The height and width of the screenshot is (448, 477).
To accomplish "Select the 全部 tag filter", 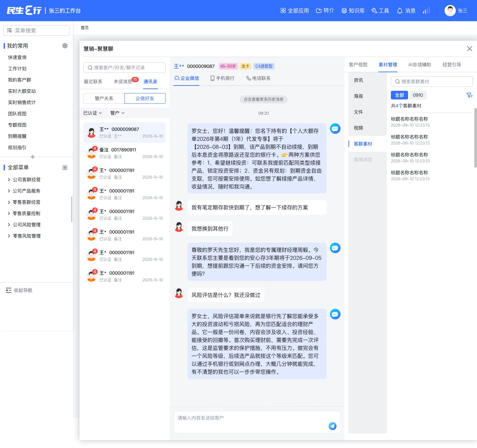I will click(399, 95).
